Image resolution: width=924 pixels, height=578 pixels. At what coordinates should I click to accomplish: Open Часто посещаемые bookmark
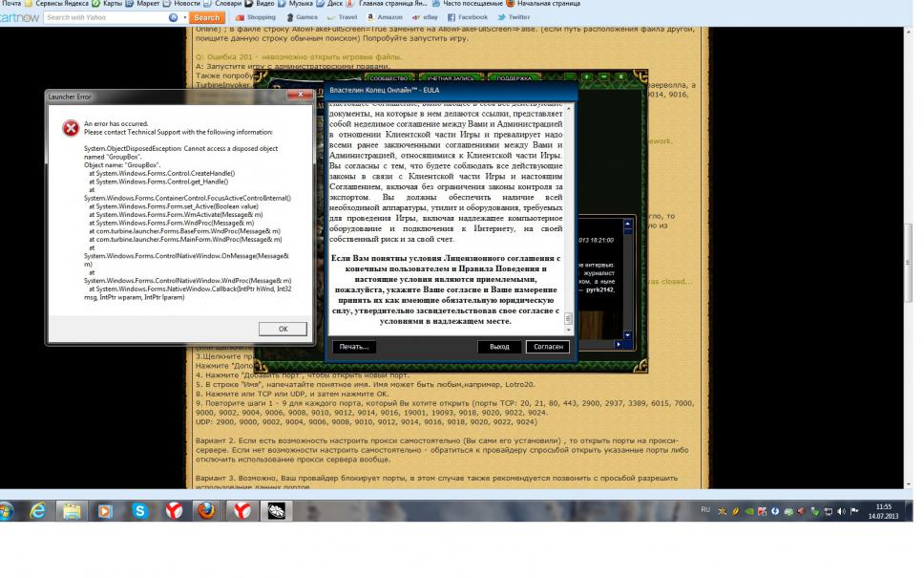point(469,4)
